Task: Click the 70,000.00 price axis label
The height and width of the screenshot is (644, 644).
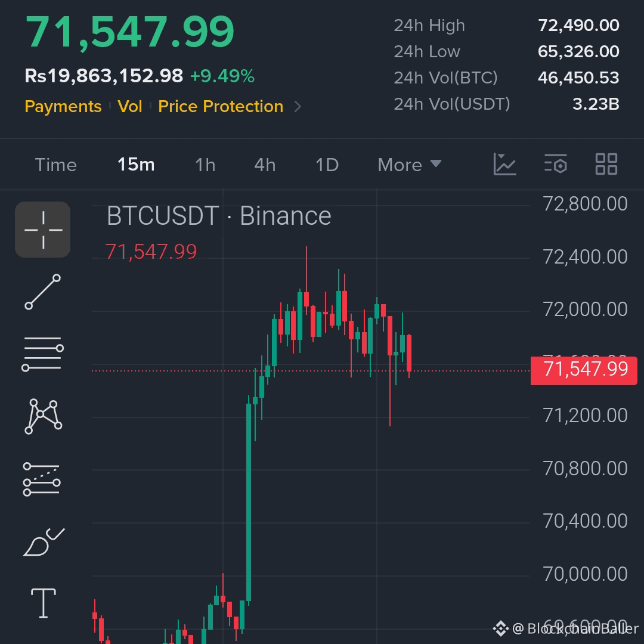Action: click(585, 574)
